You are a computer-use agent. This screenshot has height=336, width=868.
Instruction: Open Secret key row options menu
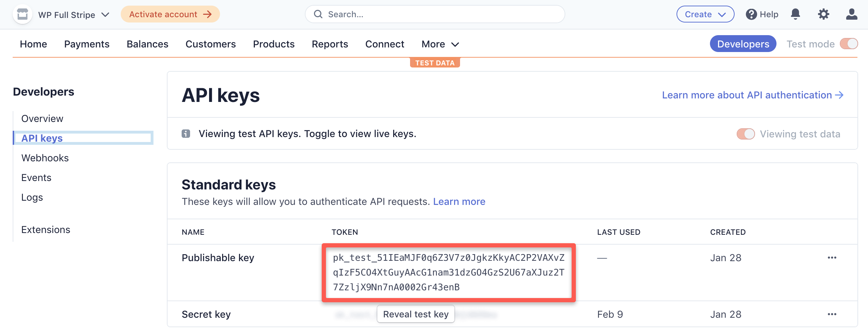click(x=832, y=314)
